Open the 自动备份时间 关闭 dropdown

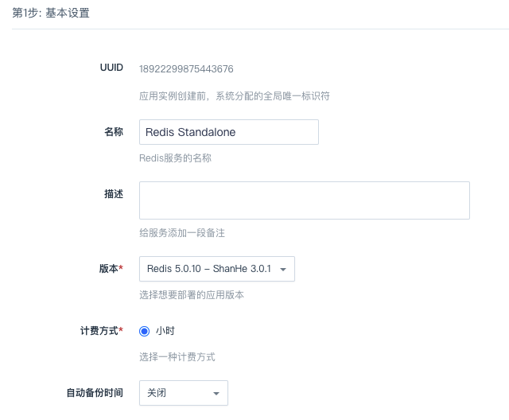coord(184,393)
